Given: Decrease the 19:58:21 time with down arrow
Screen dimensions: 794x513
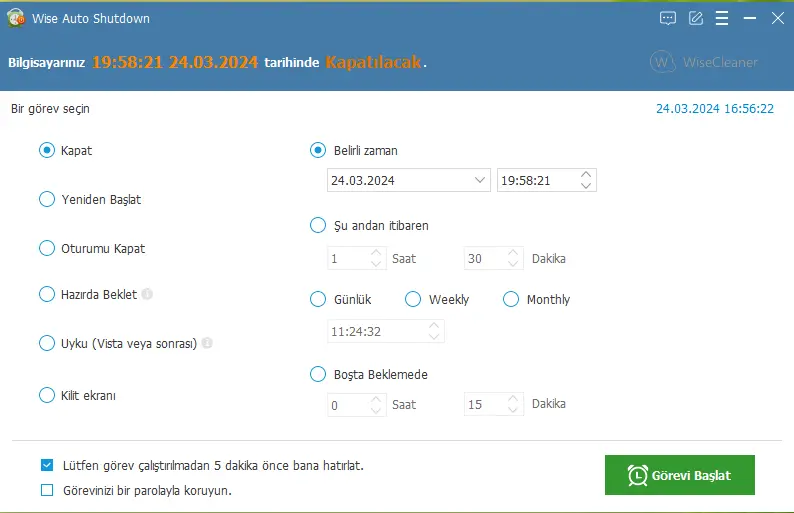Looking at the screenshot, I should pos(586,186).
